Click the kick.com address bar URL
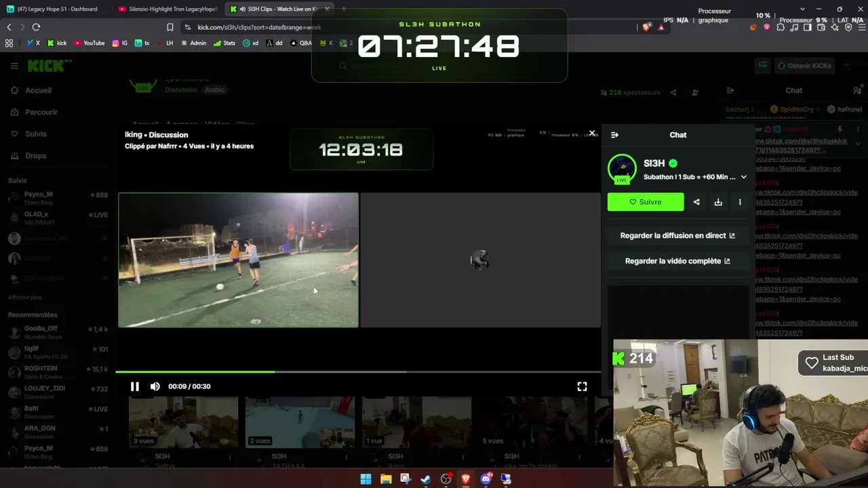Image resolution: width=868 pixels, height=488 pixels. (260, 27)
